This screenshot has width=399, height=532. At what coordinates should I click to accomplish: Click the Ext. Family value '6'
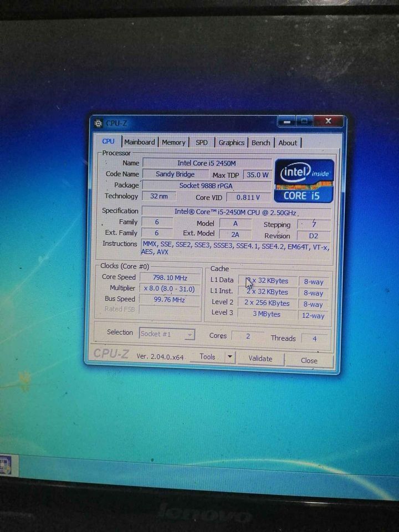point(157,233)
